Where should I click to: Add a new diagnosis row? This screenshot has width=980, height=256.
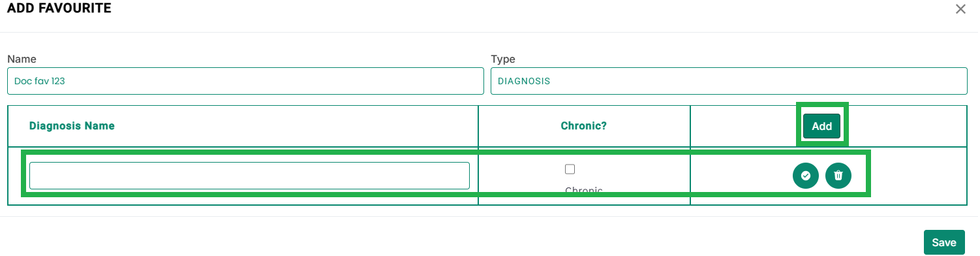point(821,126)
